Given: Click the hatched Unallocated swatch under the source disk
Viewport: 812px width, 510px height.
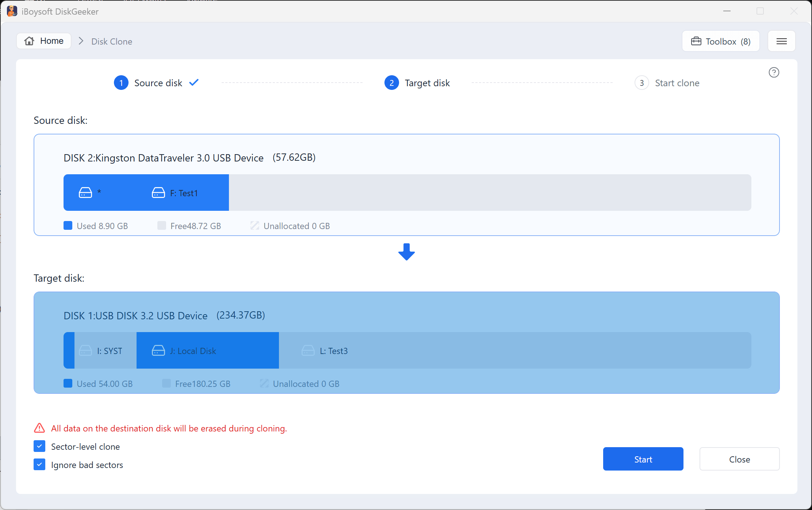Looking at the screenshot, I should [255, 225].
